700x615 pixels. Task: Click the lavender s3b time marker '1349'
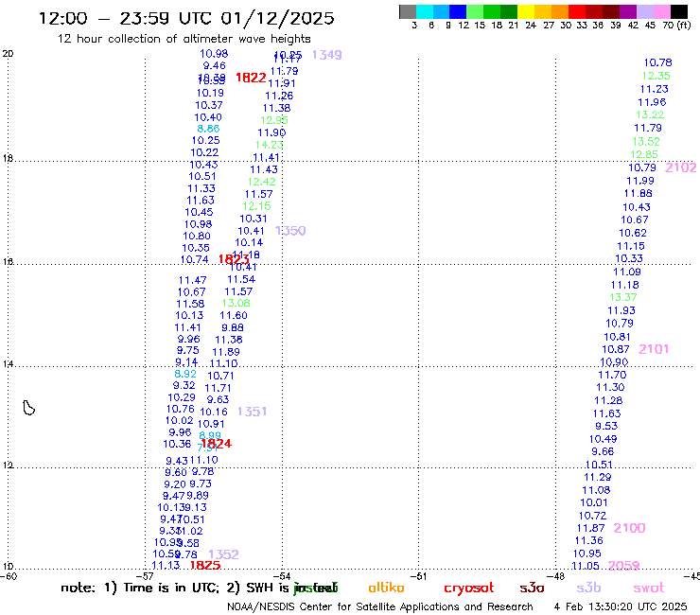tap(326, 55)
